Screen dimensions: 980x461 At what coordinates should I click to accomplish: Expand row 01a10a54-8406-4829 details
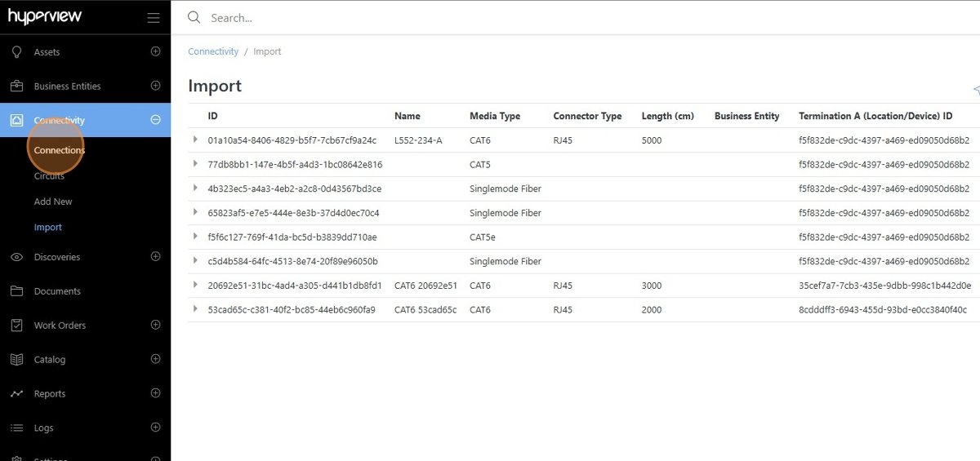[x=195, y=140]
